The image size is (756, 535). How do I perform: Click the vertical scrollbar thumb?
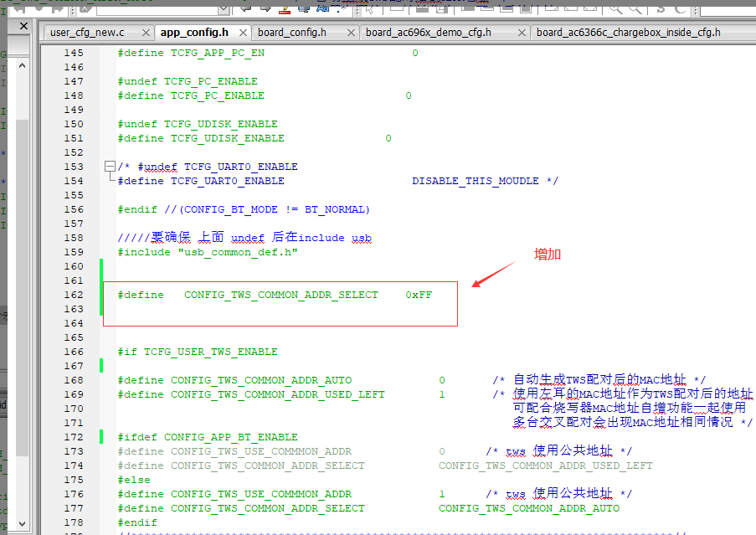point(22,287)
